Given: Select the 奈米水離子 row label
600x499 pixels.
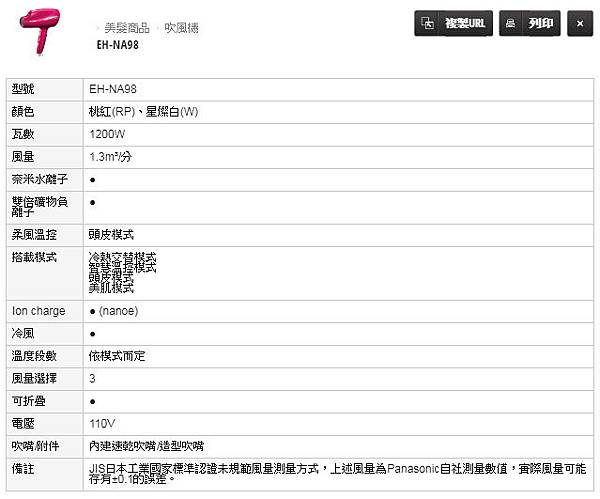Looking at the screenshot, I should (x=40, y=179).
